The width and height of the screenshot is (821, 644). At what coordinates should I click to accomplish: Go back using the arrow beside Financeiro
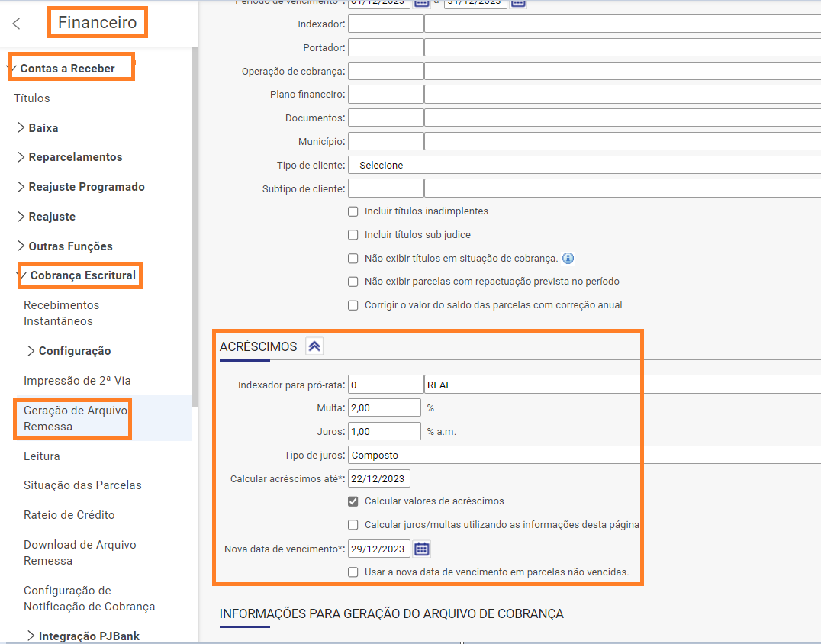coord(16,23)
